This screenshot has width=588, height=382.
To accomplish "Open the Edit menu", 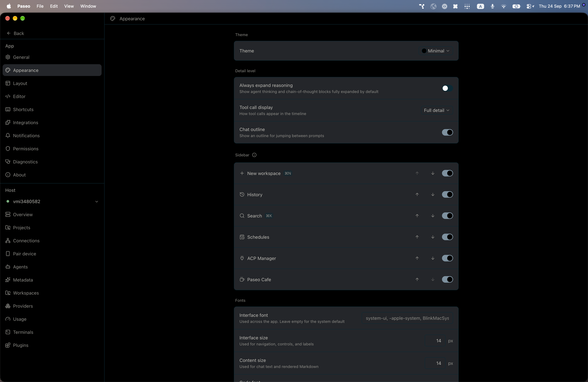I will point(54,6).
